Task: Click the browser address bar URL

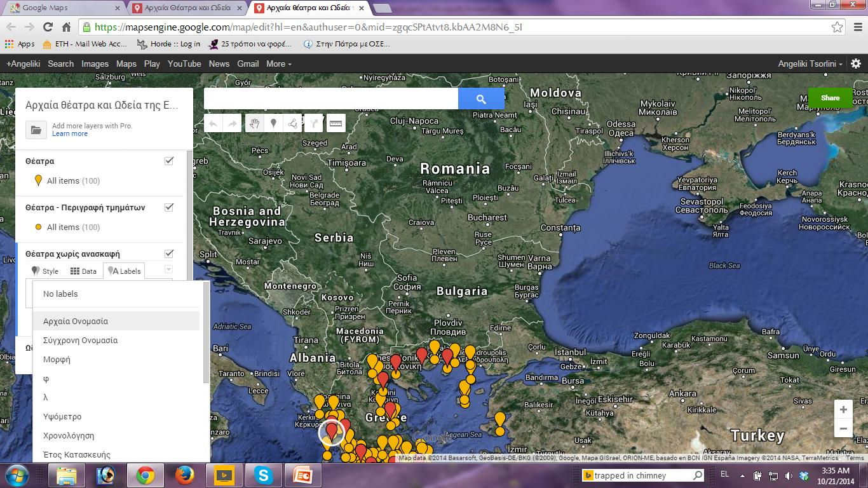Action: 308,27
